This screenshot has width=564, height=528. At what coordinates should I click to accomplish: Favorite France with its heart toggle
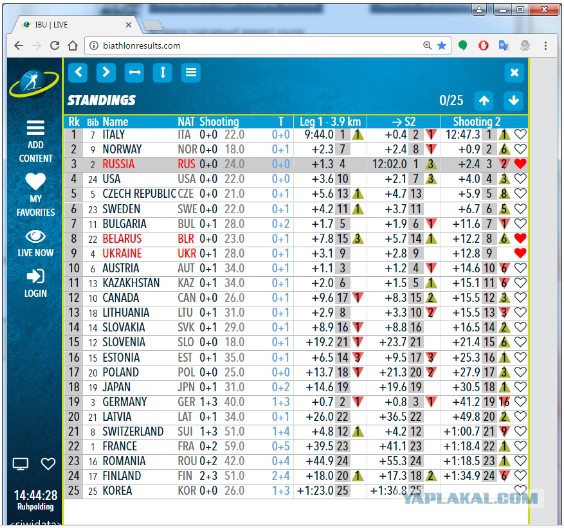click(x=520, y=446)
